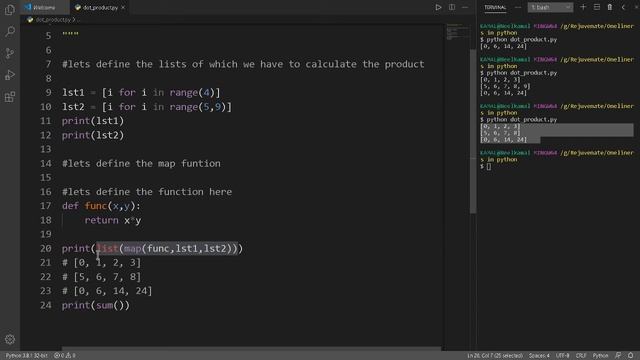Open the Search view in the activity bar
This screenshot has width=640, height=360.
coord(10,31)
